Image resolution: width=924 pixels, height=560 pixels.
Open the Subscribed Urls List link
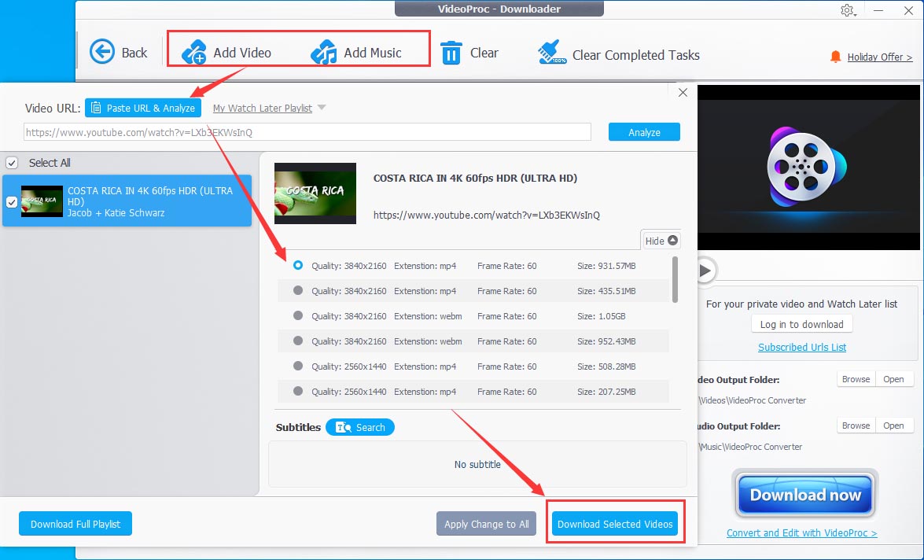[x=802, y=347]
